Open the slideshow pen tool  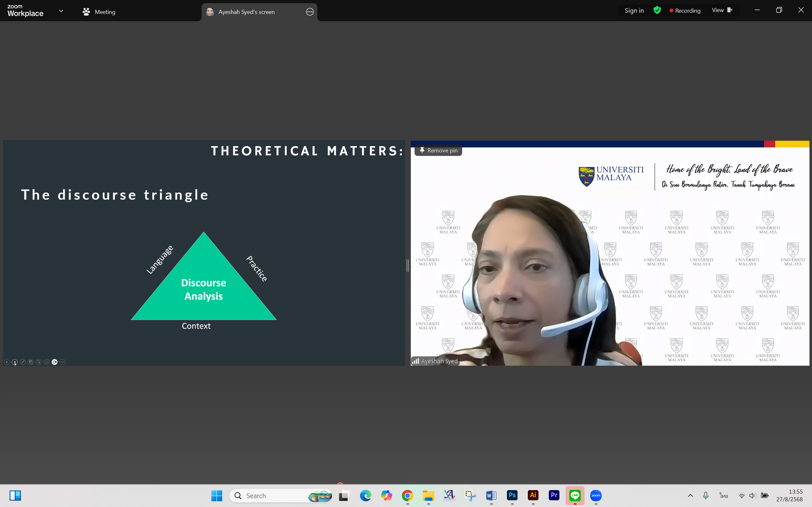click(23, 362)
